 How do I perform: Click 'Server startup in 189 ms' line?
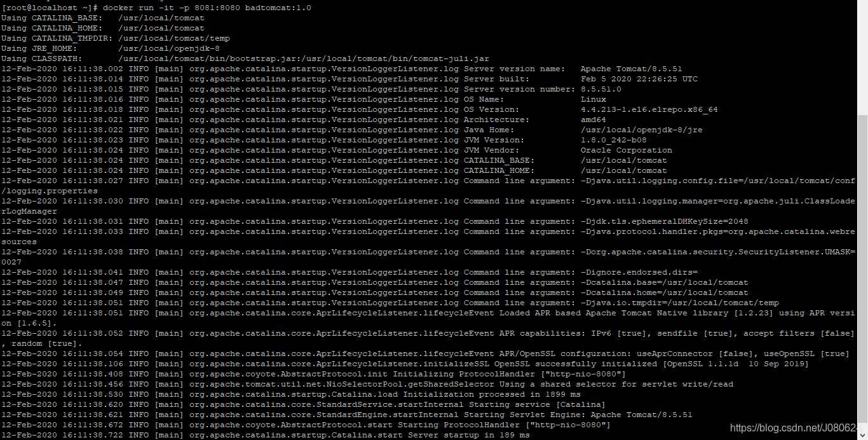tap(266, 435)
